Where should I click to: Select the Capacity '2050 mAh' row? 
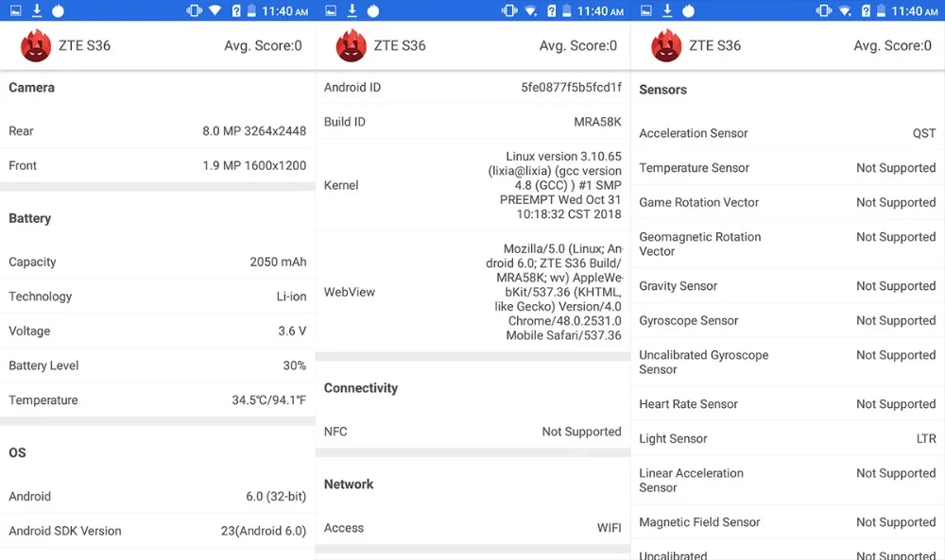click(157, 262)
